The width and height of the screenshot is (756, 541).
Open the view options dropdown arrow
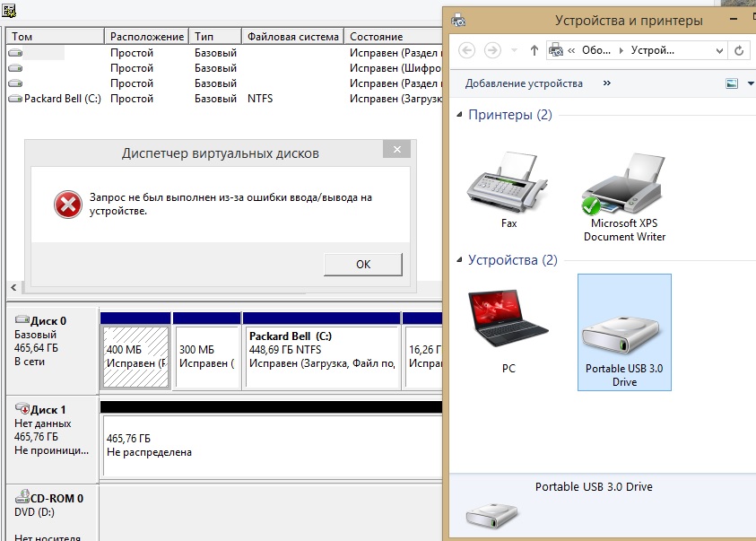[751, 83]
